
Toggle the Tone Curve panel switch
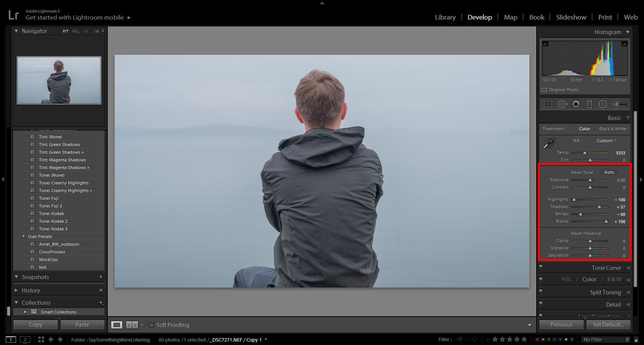(x=541, y=267)
